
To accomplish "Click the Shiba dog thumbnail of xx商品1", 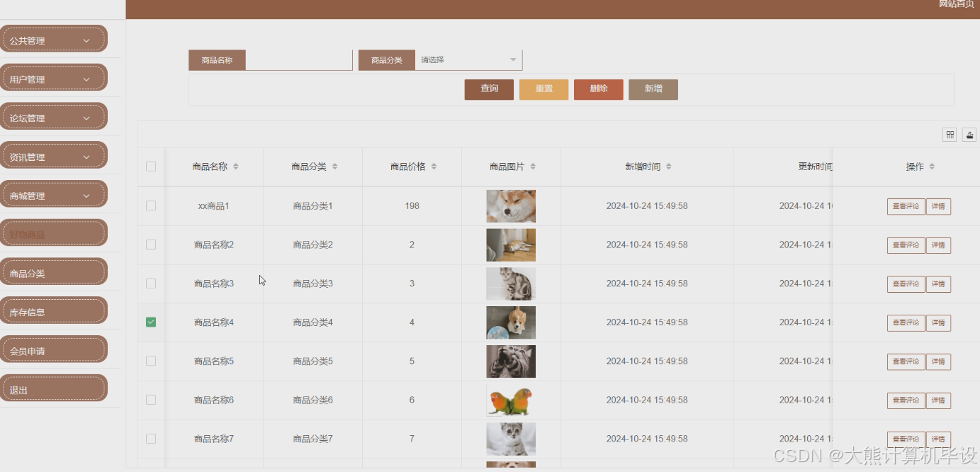I will [511, 206].
